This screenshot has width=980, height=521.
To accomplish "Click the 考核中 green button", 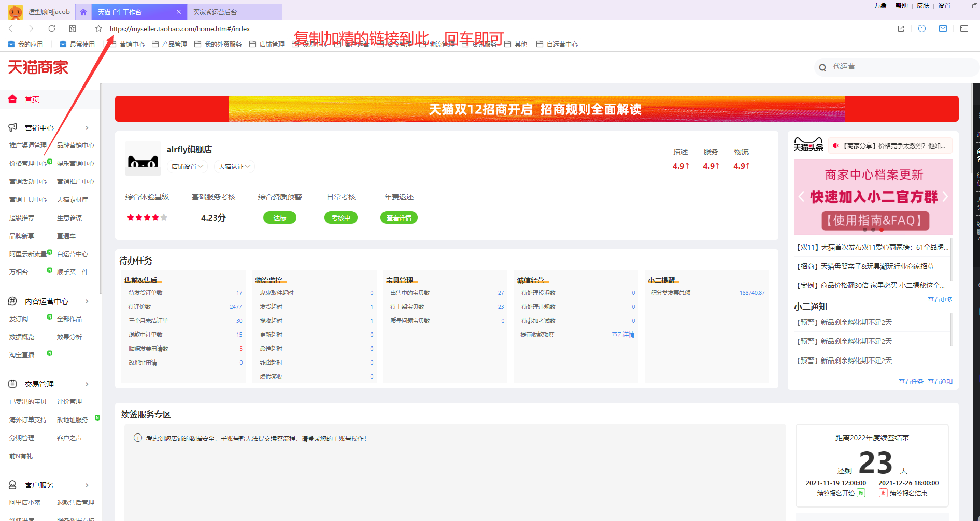I will coord(341,218).
